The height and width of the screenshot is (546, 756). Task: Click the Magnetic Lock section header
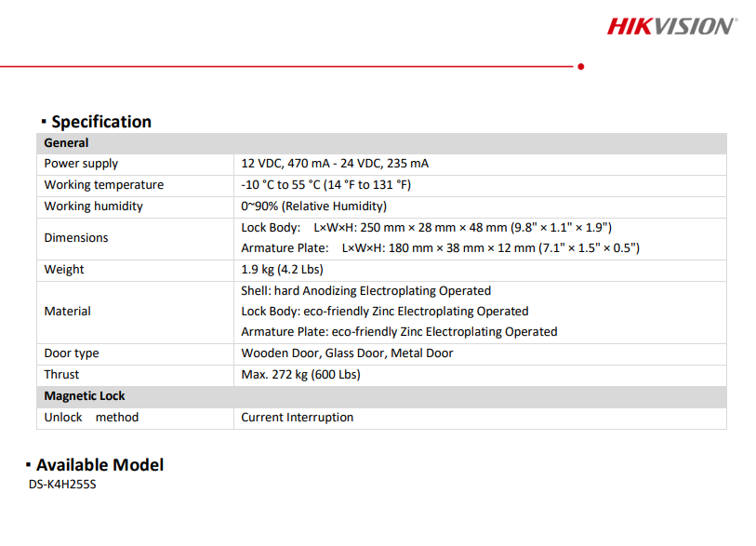pos(84,396)
